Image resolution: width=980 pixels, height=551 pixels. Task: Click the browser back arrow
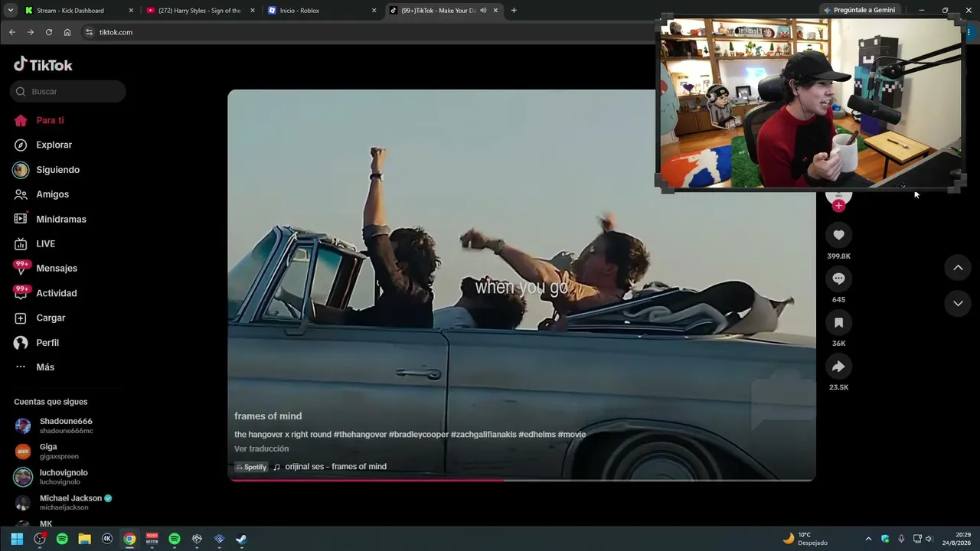click(x=11, y=32)
